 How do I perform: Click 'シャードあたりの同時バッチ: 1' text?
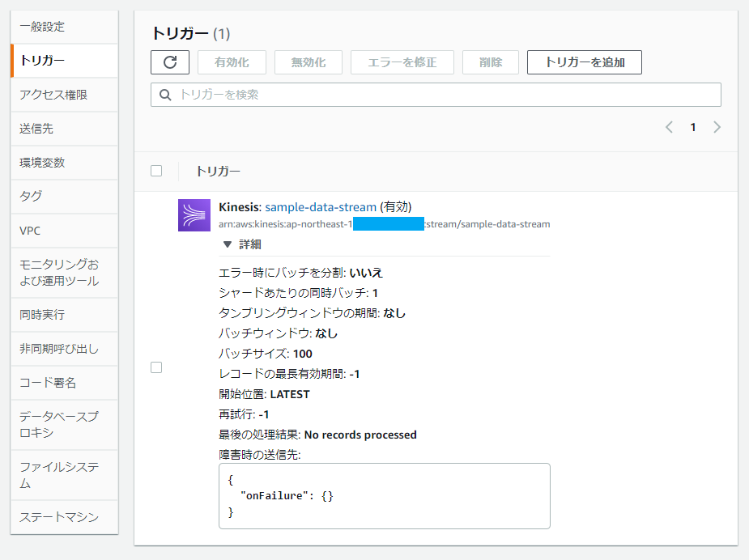click(299, 293)
